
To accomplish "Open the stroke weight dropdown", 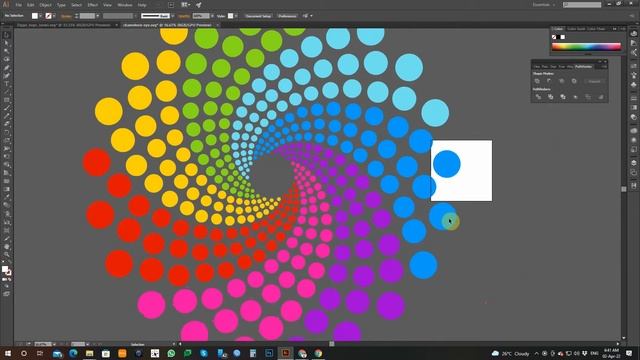I will point(98,16).
